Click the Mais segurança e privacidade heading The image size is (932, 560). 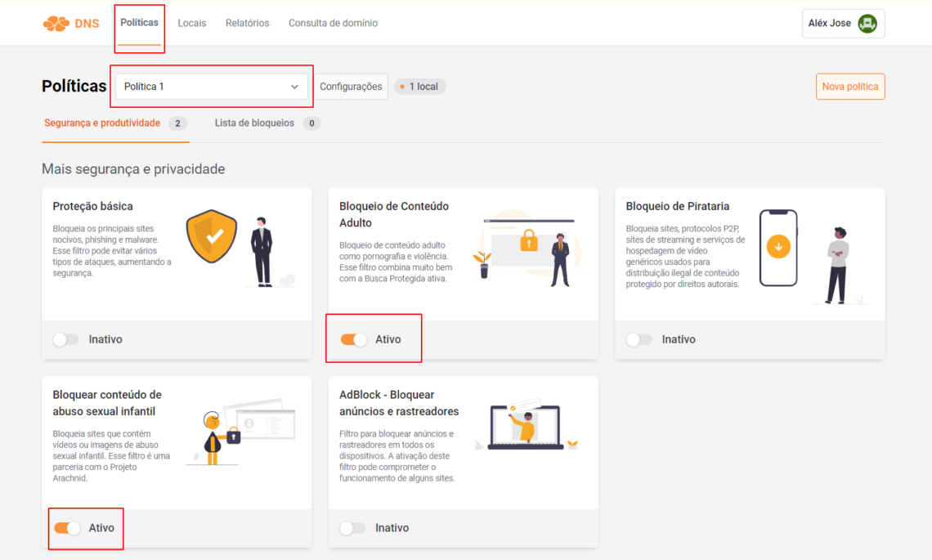tap(133, 169)
